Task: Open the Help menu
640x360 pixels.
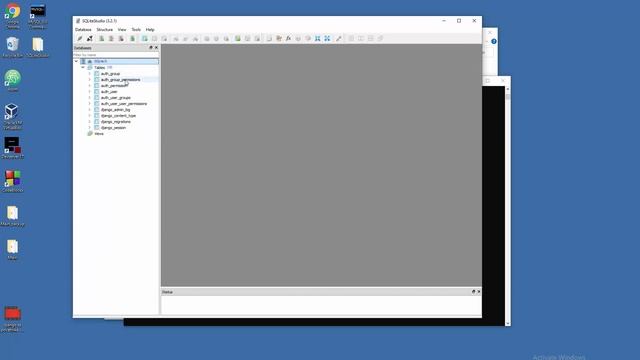Action: point(150,30)
